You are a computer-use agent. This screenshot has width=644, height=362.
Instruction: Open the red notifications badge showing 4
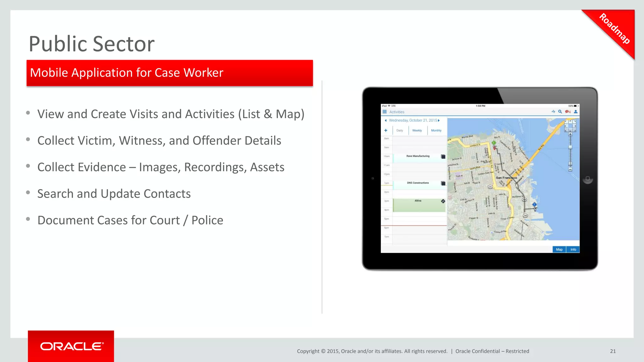568,112
